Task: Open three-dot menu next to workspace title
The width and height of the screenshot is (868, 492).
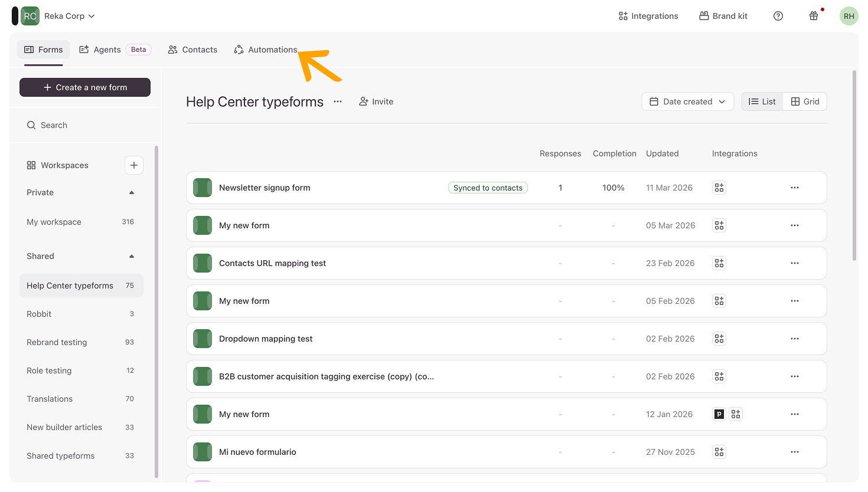Action: point(338,101)
